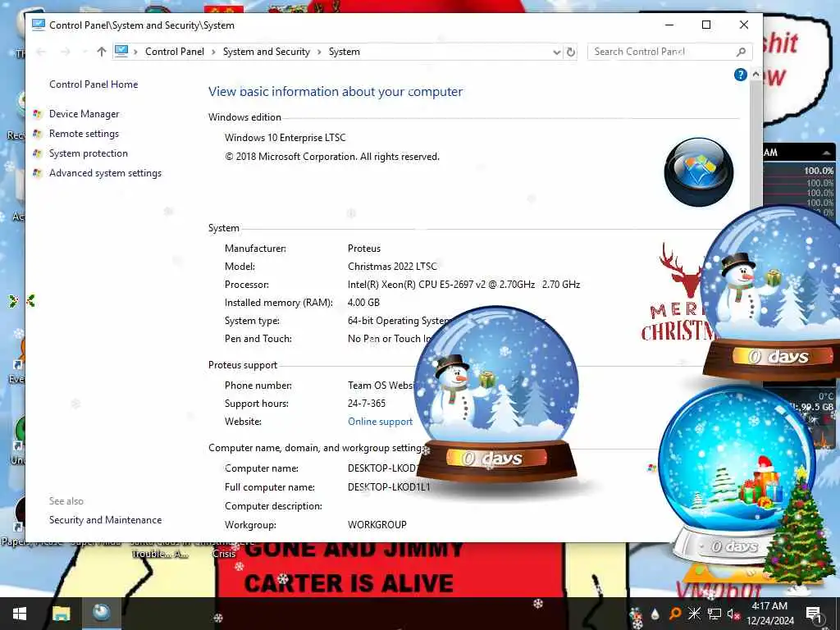Open File Explorer from the taskbar
The image size is (840, 630).
[61, 614]
